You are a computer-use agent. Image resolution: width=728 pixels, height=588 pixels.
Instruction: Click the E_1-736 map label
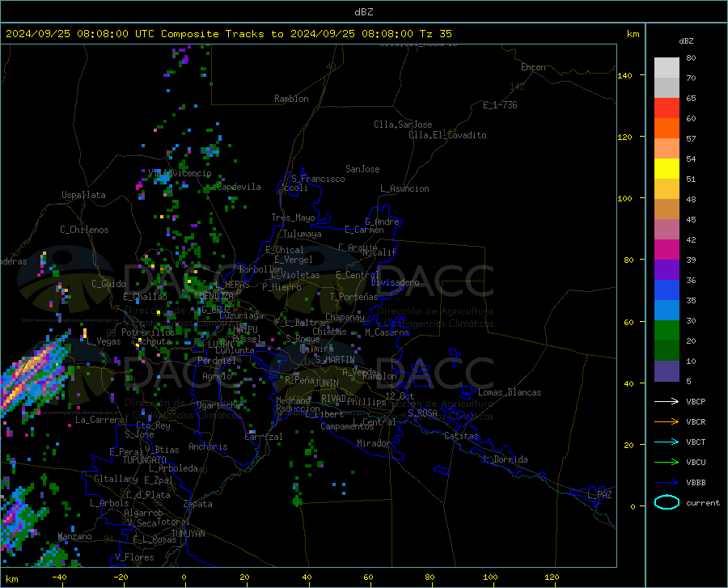[500, 105]
